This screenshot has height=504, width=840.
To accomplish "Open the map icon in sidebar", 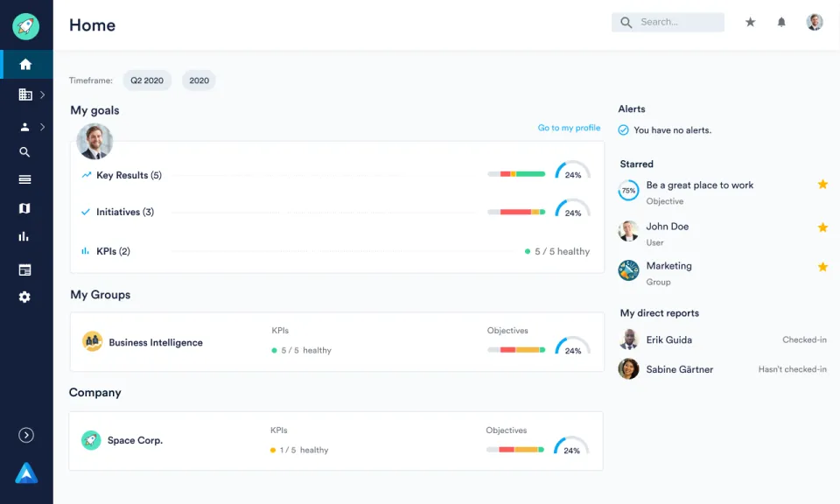I will pos(24,208).
